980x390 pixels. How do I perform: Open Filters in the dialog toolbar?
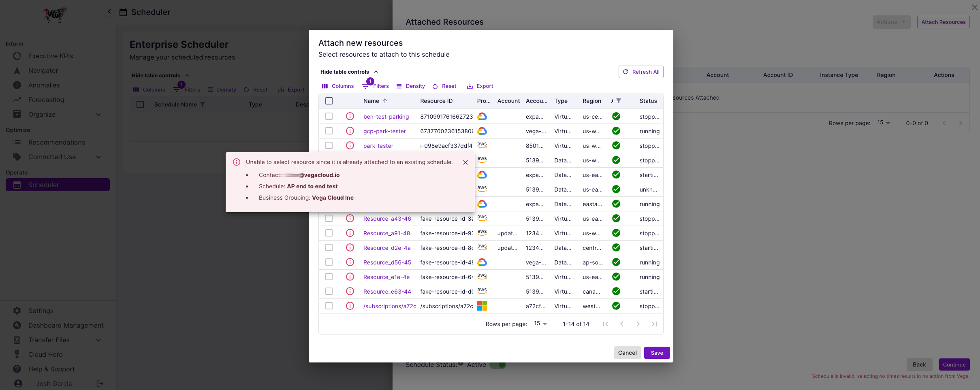(x=376, y=85)
